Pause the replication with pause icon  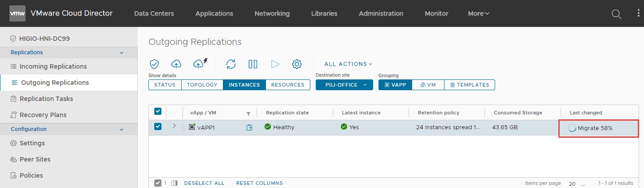pyautogui.click(x=253, y=64)
